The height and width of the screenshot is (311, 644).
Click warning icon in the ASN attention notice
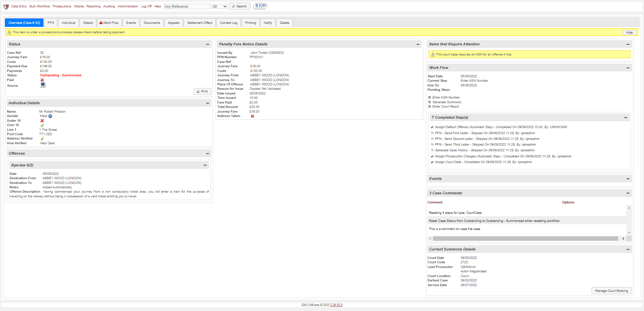click(x=433, y=54)
